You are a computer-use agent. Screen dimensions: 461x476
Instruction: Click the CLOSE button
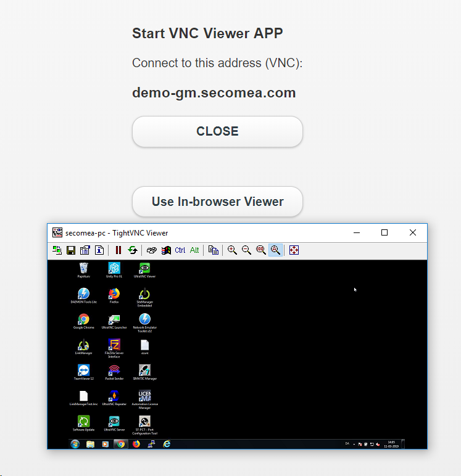217,131
